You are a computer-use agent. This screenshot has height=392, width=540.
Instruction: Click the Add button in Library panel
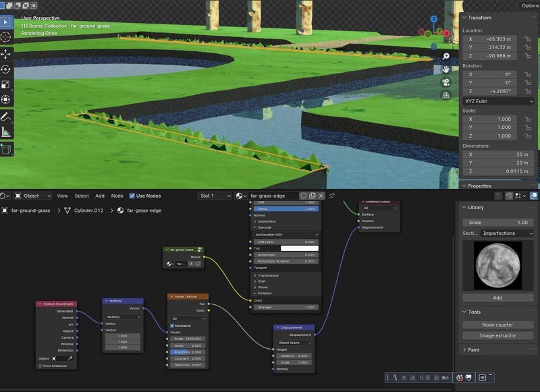[497, 298]
